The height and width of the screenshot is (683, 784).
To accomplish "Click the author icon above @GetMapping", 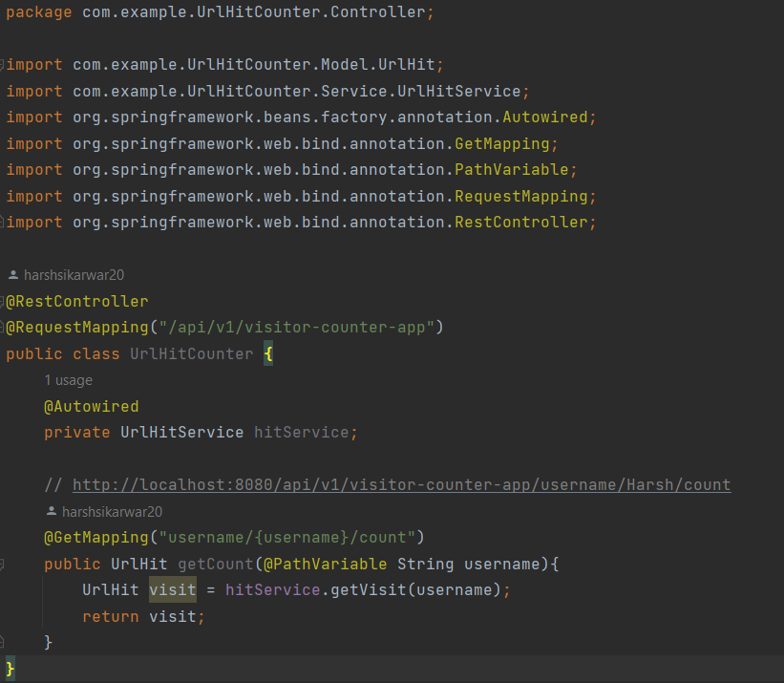I will (x=52, y=511).
